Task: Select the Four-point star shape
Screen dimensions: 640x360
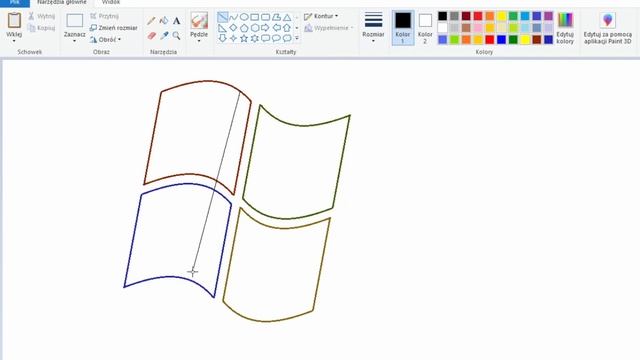Action: (233, 38)
